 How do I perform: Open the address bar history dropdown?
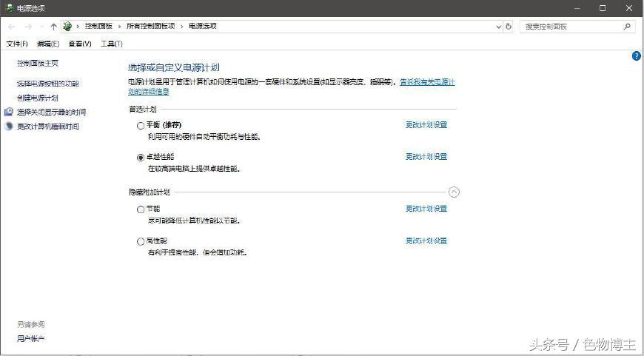click(499, 27)
